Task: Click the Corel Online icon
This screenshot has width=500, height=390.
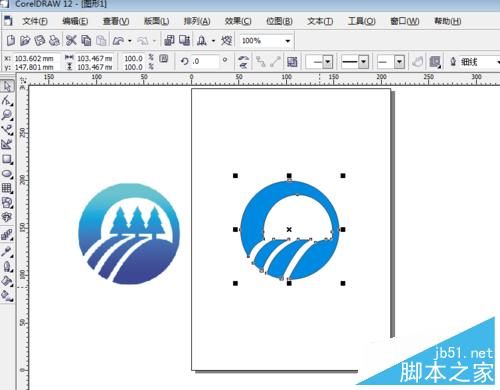Action: click(x=226, y=41)
